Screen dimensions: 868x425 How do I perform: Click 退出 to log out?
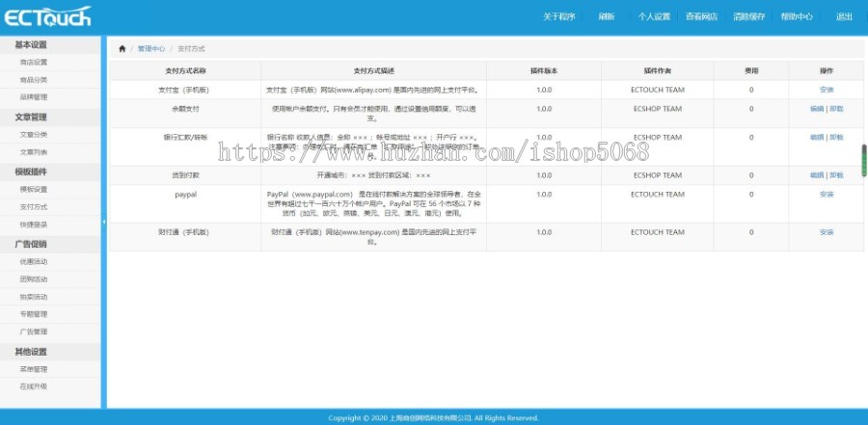[x=844, y=16]
